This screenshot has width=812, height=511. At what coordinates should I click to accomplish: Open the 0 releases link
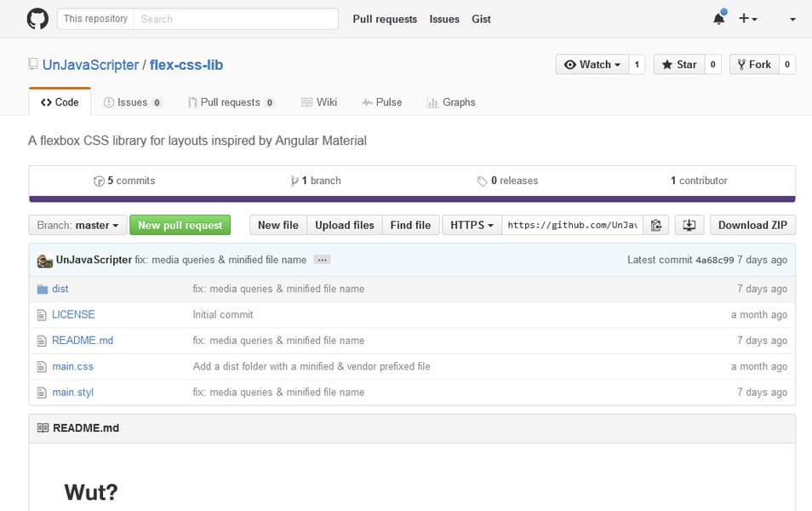click(507, 181)
